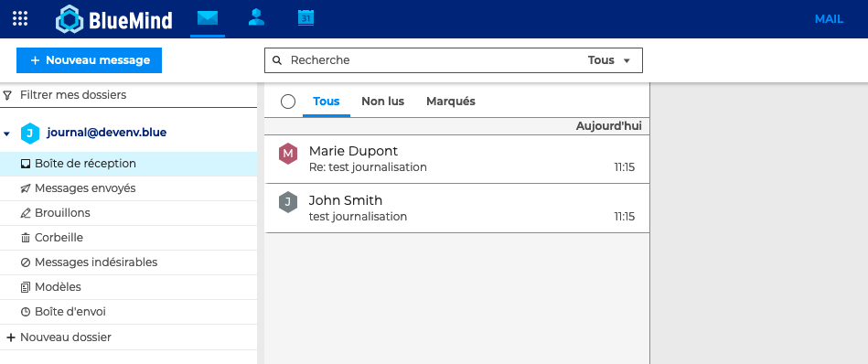This screenshot has height=364, width=868.
Task: Open the applications grid launcher icon
Action: [x=20, y=19]
